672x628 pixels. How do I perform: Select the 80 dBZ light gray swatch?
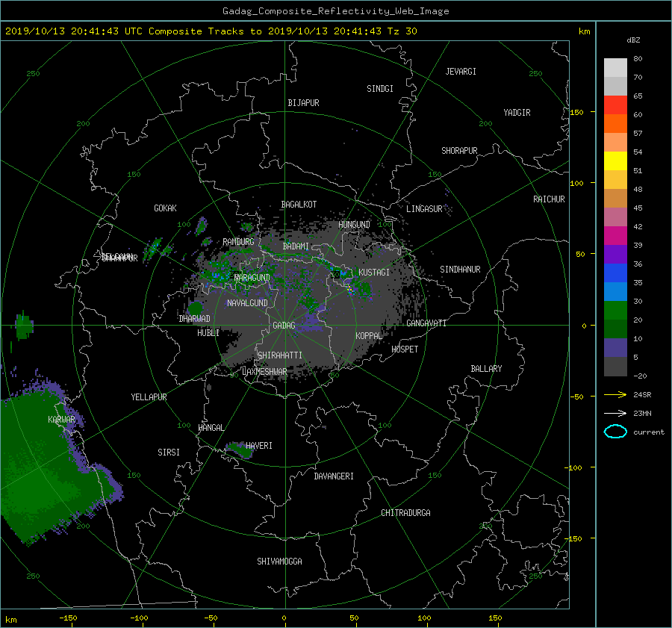615,67
